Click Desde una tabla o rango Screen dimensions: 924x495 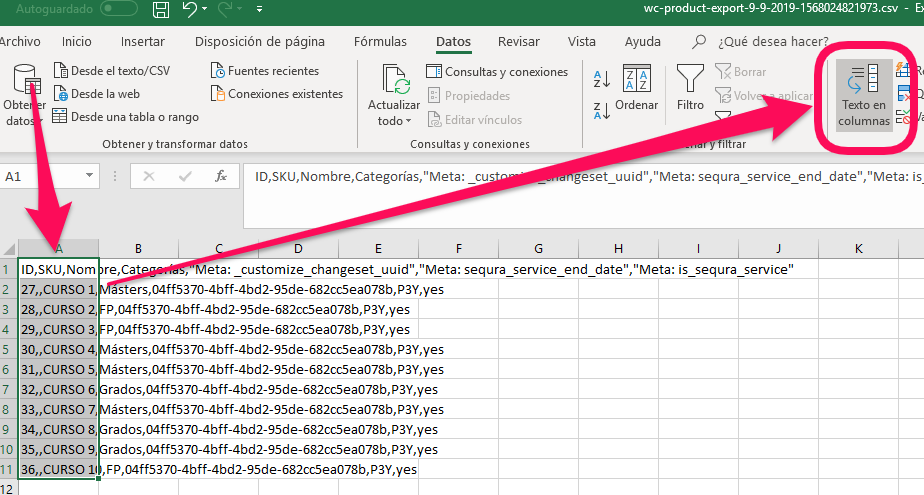coord(126,117)
